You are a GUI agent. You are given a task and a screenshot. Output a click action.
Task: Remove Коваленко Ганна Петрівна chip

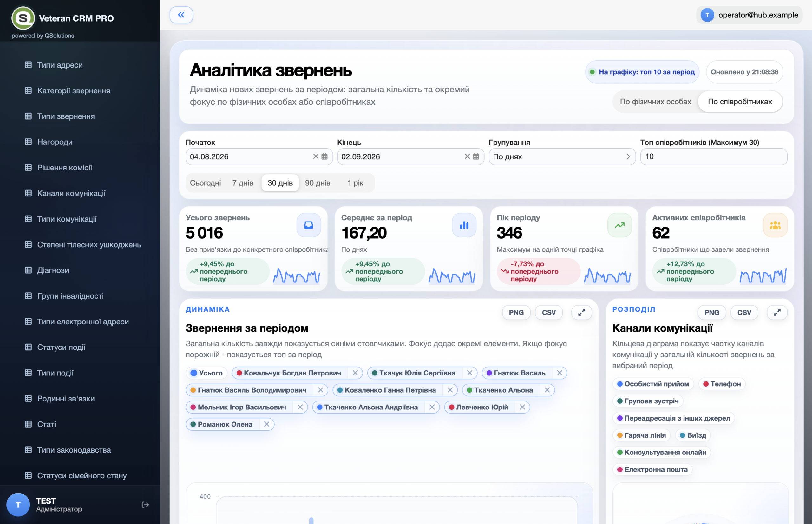(x=450, y=390)
